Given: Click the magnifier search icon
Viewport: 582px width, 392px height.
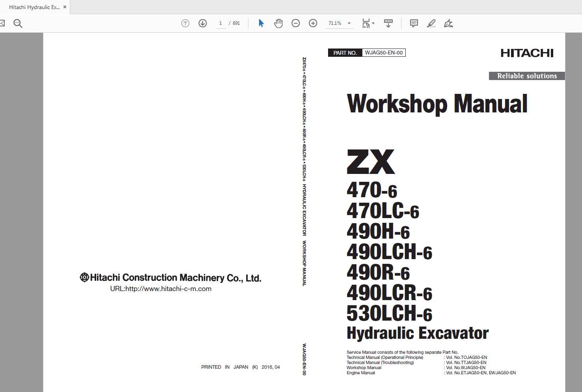Looking at the screenshot, I should click(18, 23).
